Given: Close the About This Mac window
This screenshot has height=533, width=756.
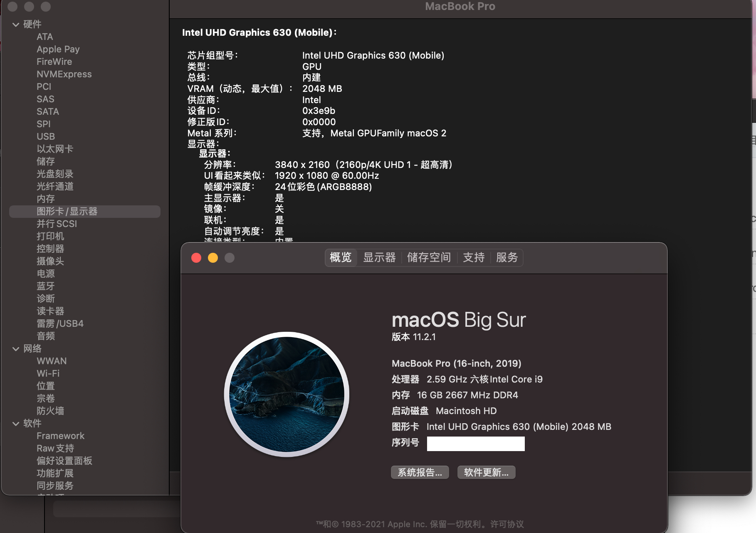Looking at the screenshot, I should [196, 258].
